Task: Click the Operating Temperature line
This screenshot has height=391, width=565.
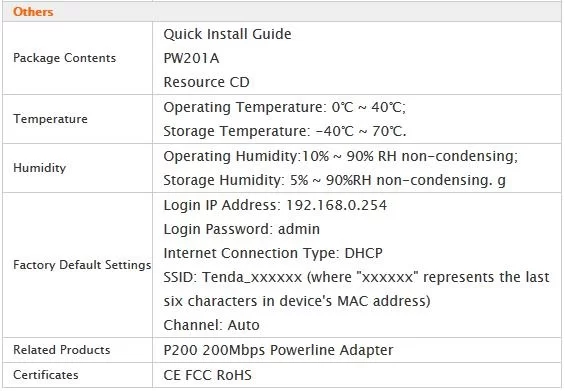Action: click(x=285, y=107)
